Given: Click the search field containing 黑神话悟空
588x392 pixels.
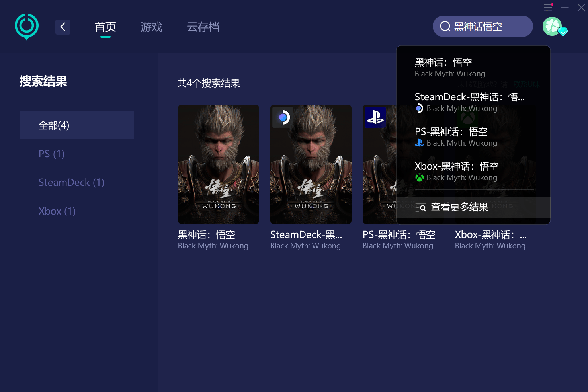Looking at the screenshot, I should [483, 26].
